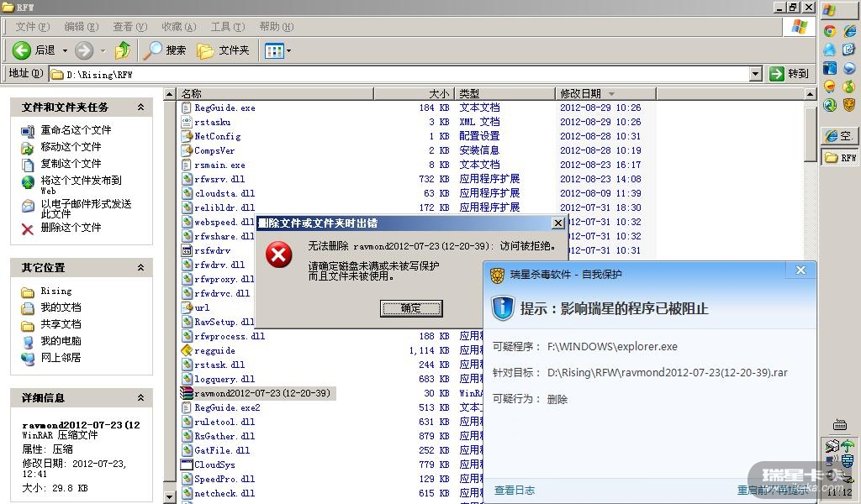Open the 工具(T) menu
This screenshot has width=861, height=504.
pyautogui.click(x=228, y=26)
